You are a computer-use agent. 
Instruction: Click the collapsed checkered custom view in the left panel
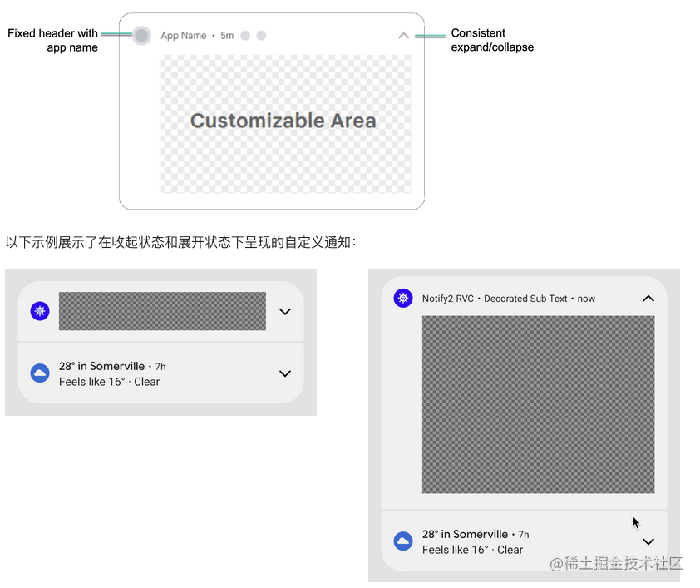[x=162, y=311]
